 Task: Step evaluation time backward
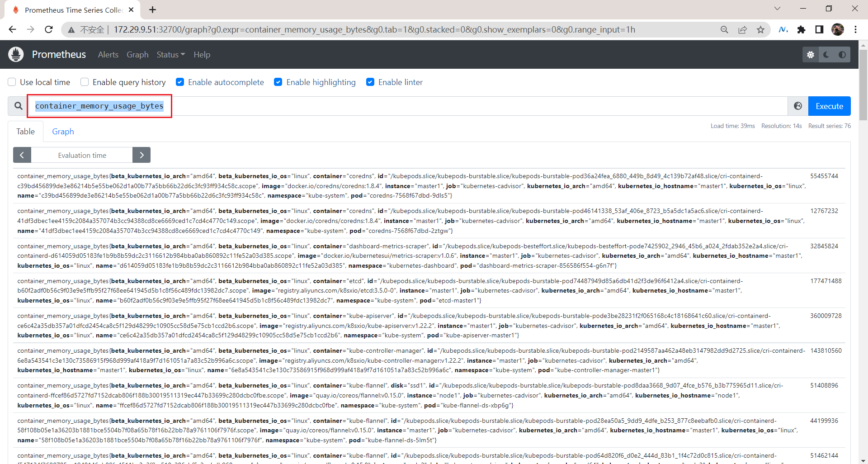[22, 155]
